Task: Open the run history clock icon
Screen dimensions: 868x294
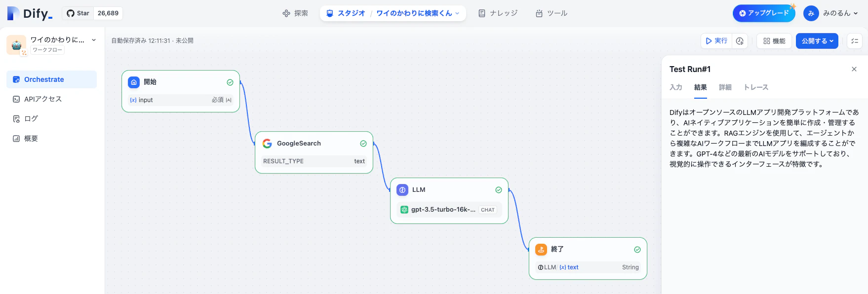Action: [x=740, y=41]
